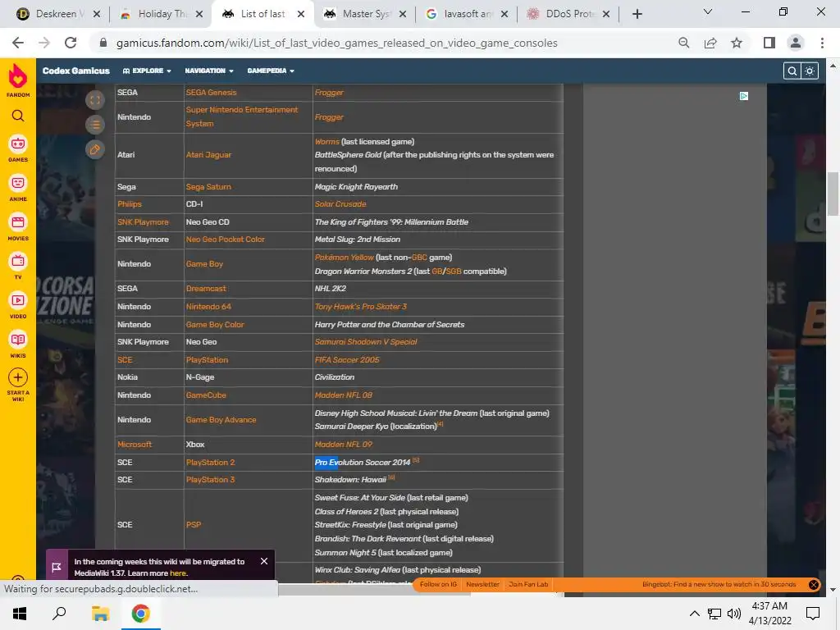Click the Codex Gamicus wiki title
Image resolution: width=840 pixels, height=630 pixels.
pyautogui.click(x=76, y=71)
